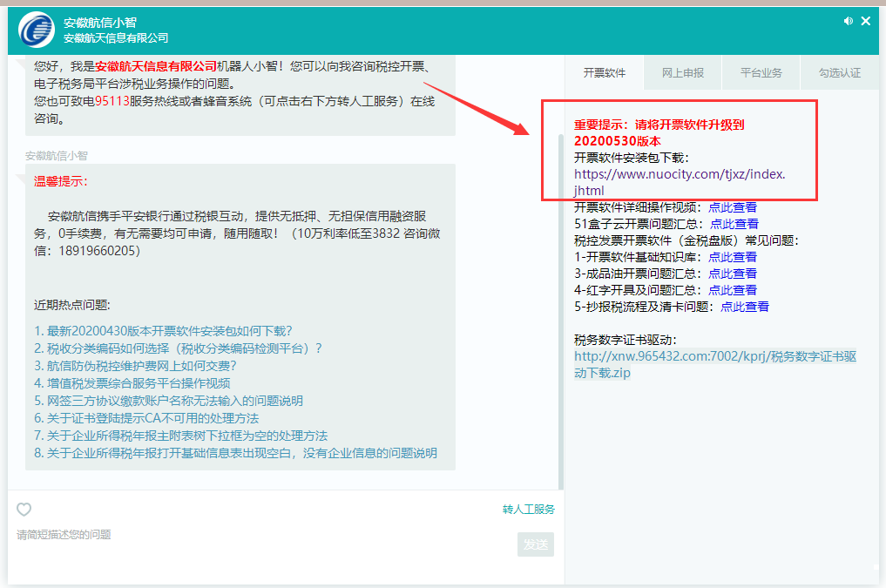Screen dimensions: 886x588
Task: Click the red 重要提示 upgrade notice text
Action: [x=659, y=132]
